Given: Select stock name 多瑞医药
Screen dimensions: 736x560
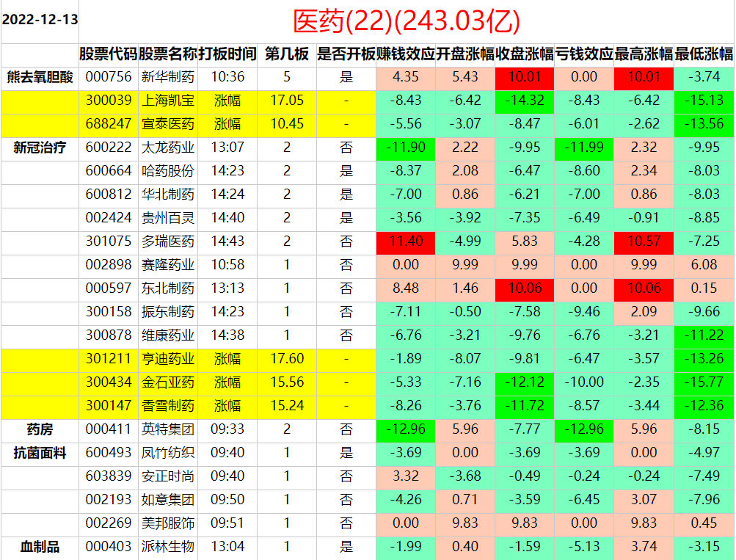Looking at the screenshot, I should coord(168,241).
